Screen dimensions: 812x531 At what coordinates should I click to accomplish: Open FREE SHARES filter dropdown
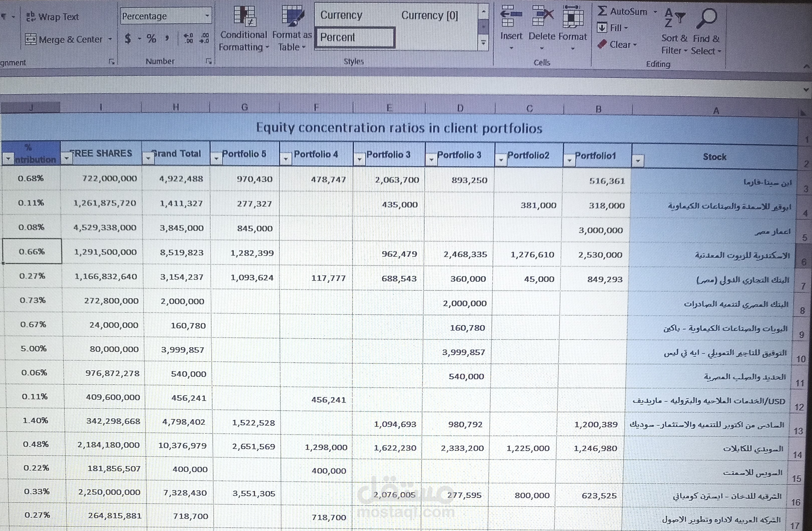[x=67, y=158]
